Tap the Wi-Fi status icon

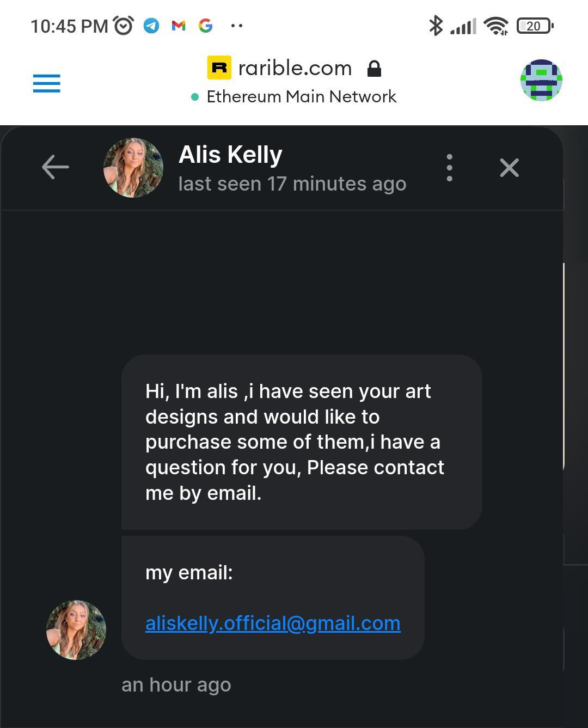tap(495, 26)
